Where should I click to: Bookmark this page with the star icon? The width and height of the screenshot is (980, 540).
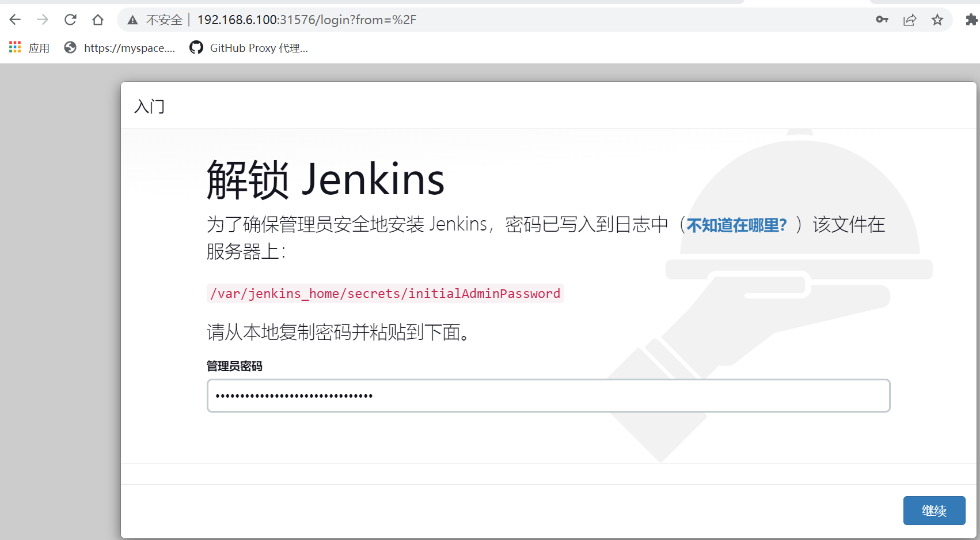937,20
